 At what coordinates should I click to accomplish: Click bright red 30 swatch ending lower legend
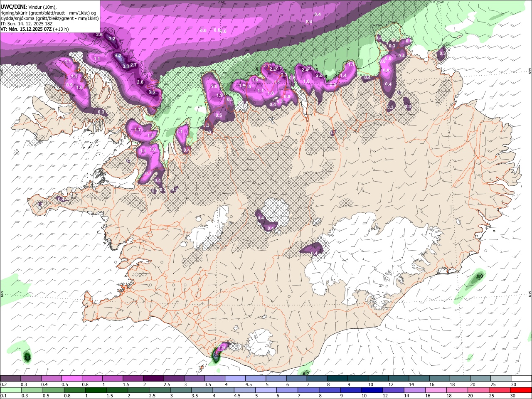[521, 390]
